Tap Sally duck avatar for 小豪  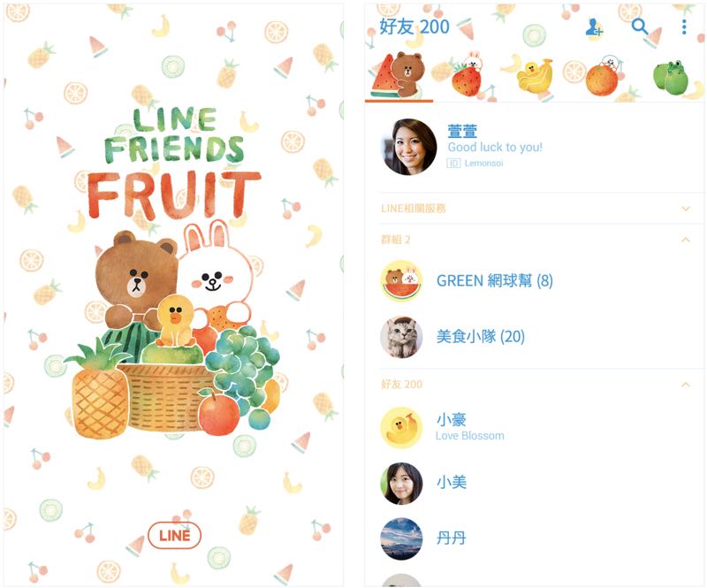401,428
